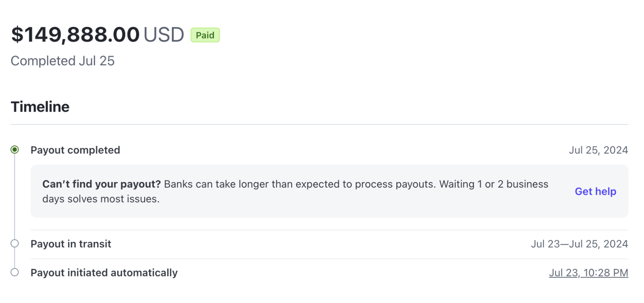644x303 pixels.
Task: Click the Payout in transit timeline circle
Action: (x=15, y=244)
